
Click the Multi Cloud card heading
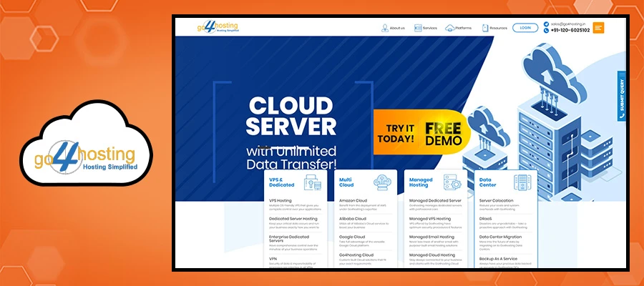[x=346, y=182]
